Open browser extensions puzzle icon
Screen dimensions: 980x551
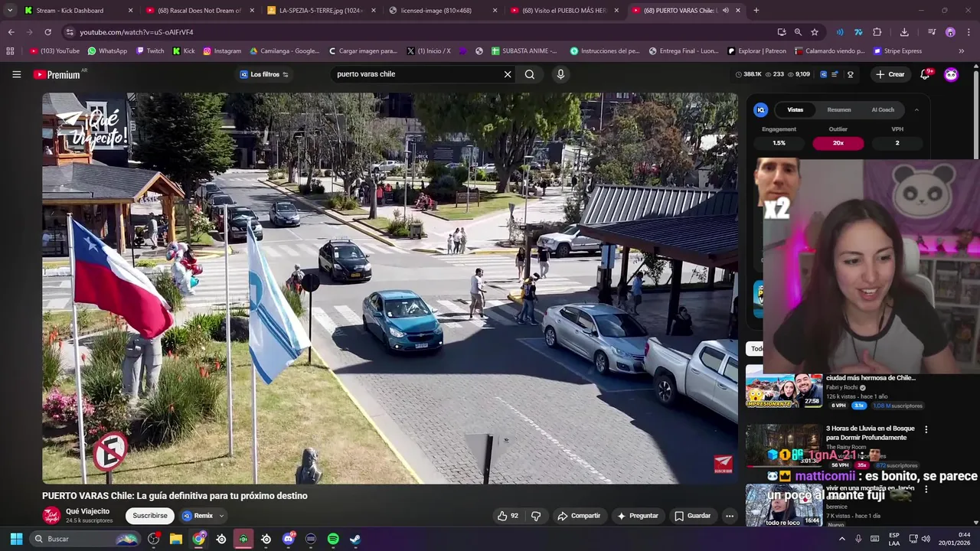[x=877, y=32]
